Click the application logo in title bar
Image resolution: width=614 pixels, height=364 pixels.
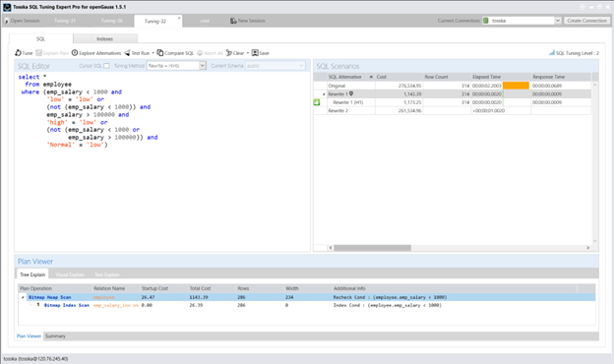tap(7, 7)
